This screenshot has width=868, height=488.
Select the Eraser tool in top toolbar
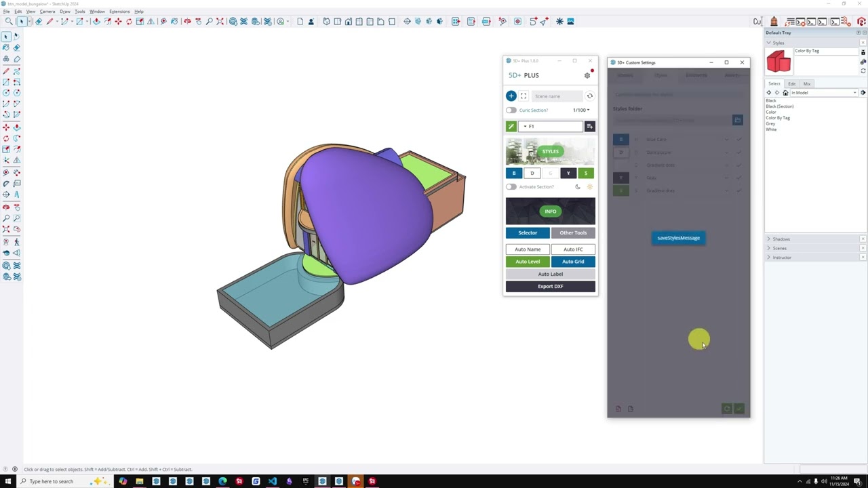pos(39,22)
